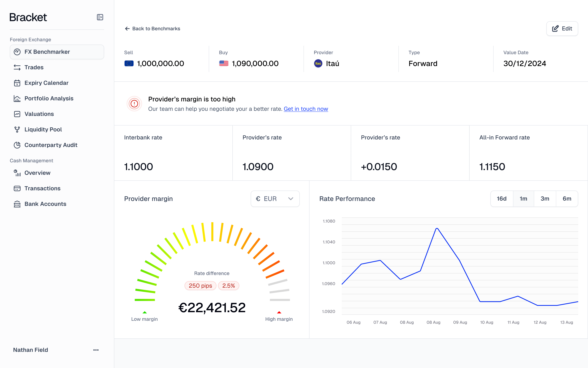
Task: Navigate to Portfolio Analysis
Action: 57,98
